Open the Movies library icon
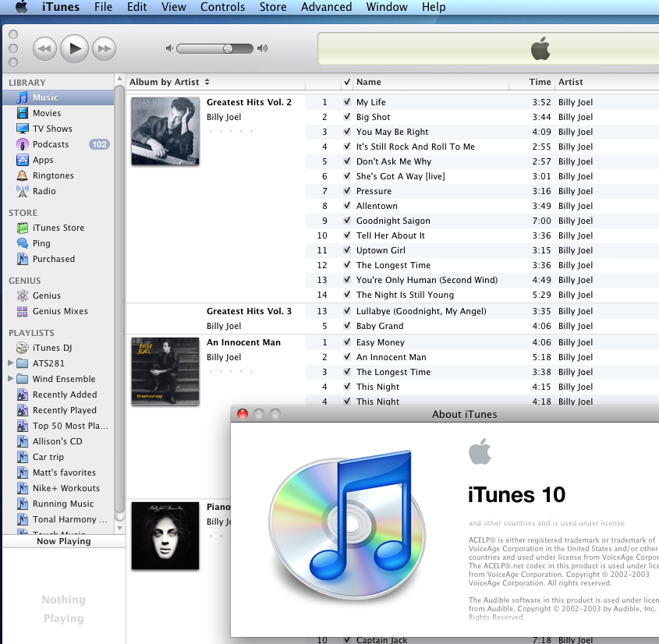 coord(23,113)
